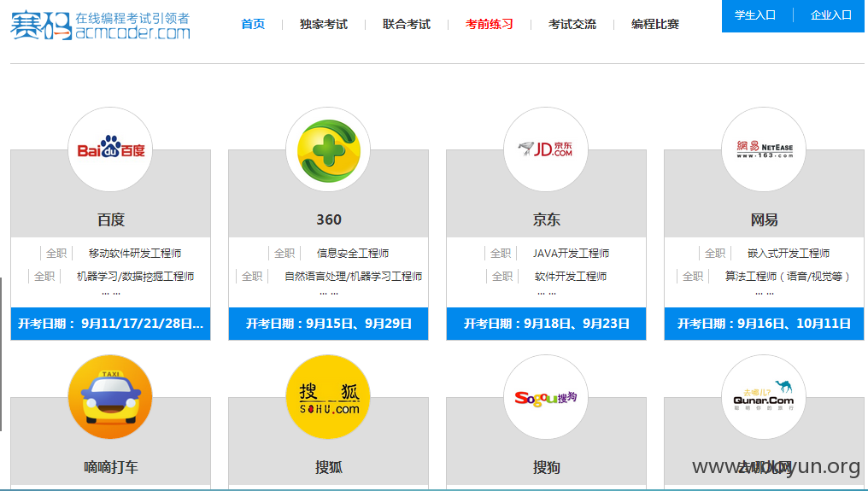Click the 全职 tag beside JAVA开发工程师

point(501,253)
